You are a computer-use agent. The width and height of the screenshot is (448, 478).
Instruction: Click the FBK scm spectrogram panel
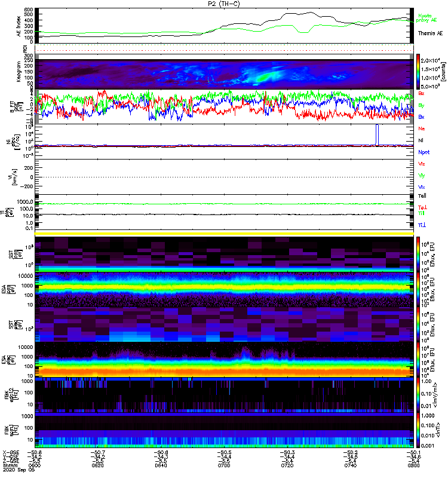click(x=224, y=430)
